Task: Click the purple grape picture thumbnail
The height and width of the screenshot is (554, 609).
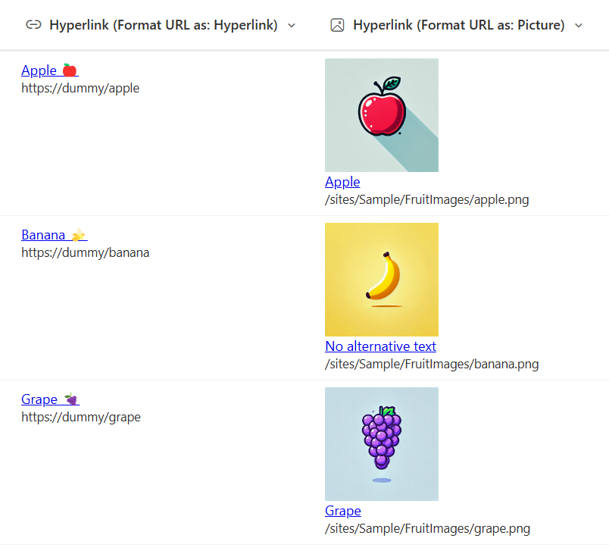Action: [382, 444]
